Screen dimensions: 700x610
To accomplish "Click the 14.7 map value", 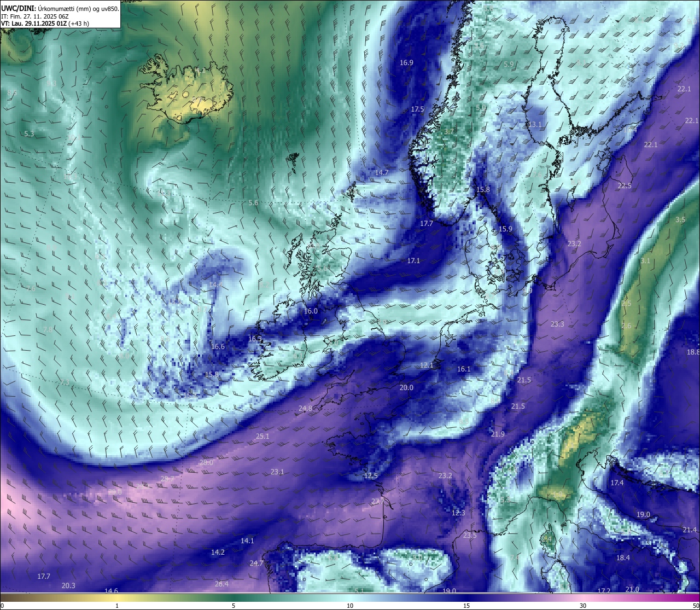I will (x=382, y=173).
